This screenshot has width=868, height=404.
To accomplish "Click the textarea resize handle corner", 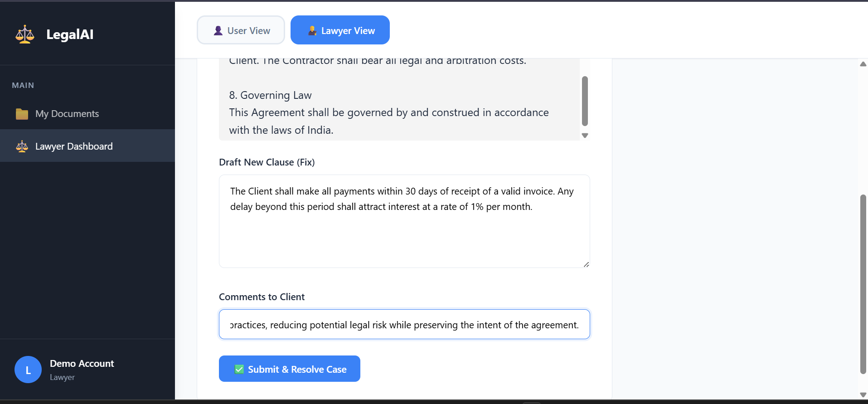I will click(586, 264).
